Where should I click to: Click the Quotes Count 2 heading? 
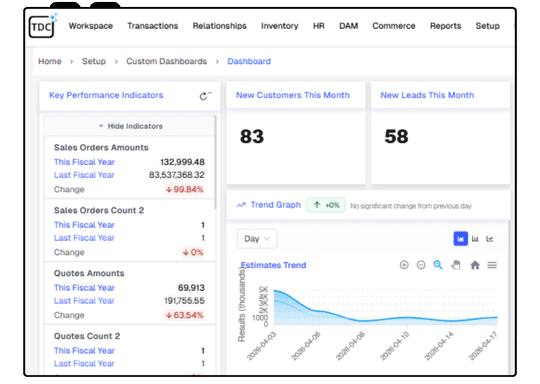(87, 336)
